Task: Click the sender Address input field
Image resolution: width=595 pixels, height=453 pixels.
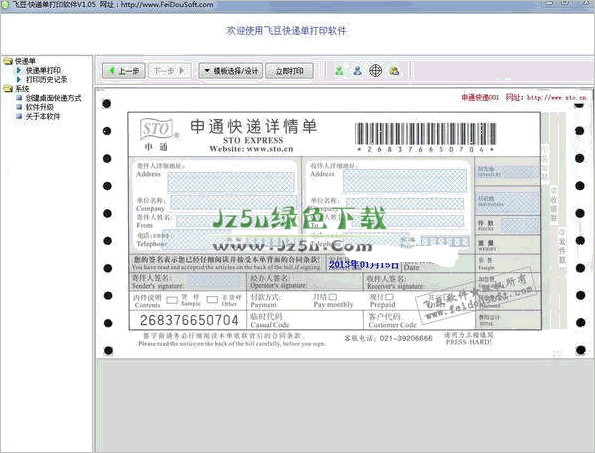Action: [231, 181]
